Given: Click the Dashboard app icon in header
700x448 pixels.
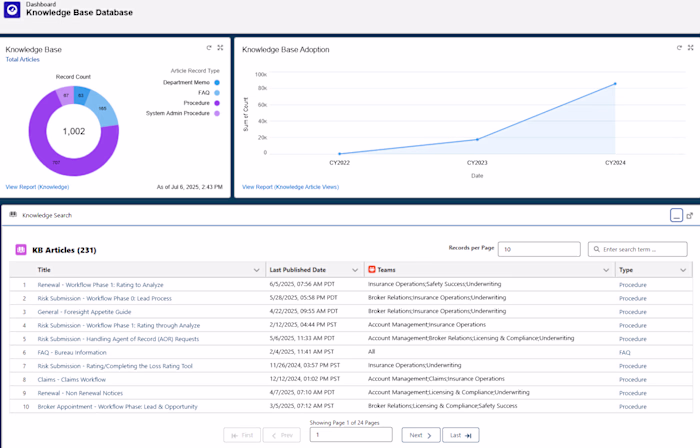Looking at the screenshot, I should (x=12, y=11).
